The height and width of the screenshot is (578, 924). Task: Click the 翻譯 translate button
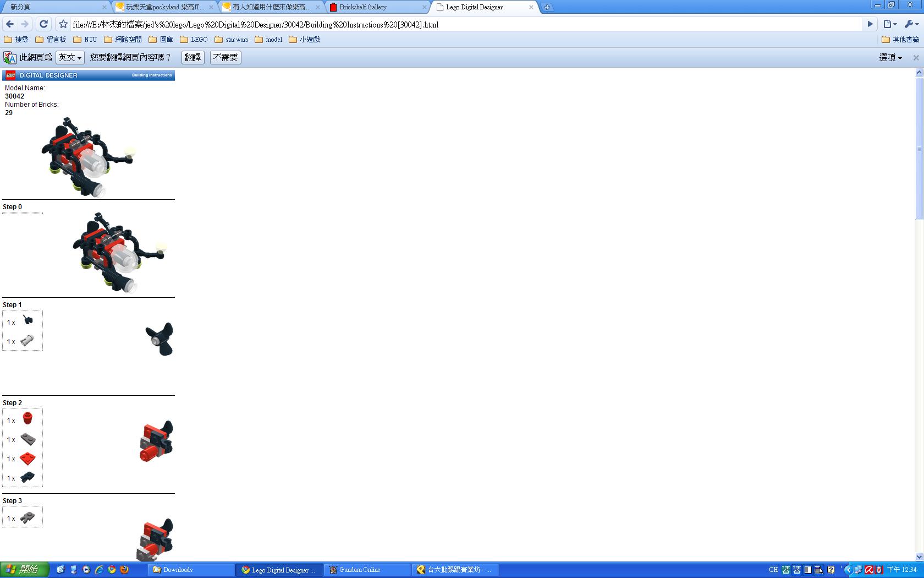click(193, 58)
